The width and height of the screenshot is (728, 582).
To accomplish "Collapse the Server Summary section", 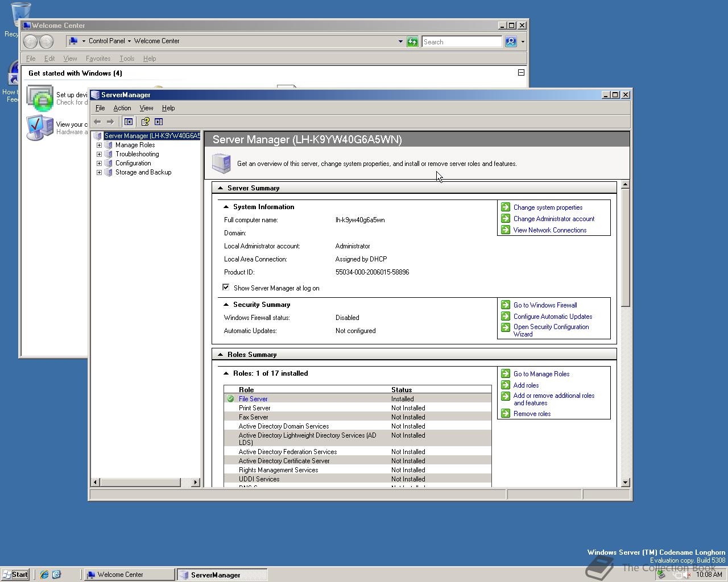I will [220, 188].
